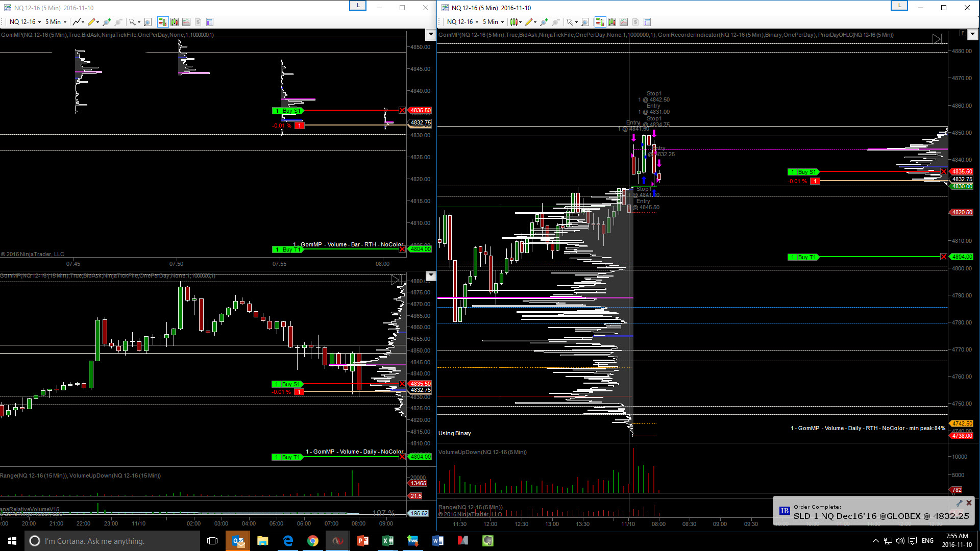Open strategies dollar icon in left window toolbar
The height and width of the screenshot is (551, 980).
(198, 22)
